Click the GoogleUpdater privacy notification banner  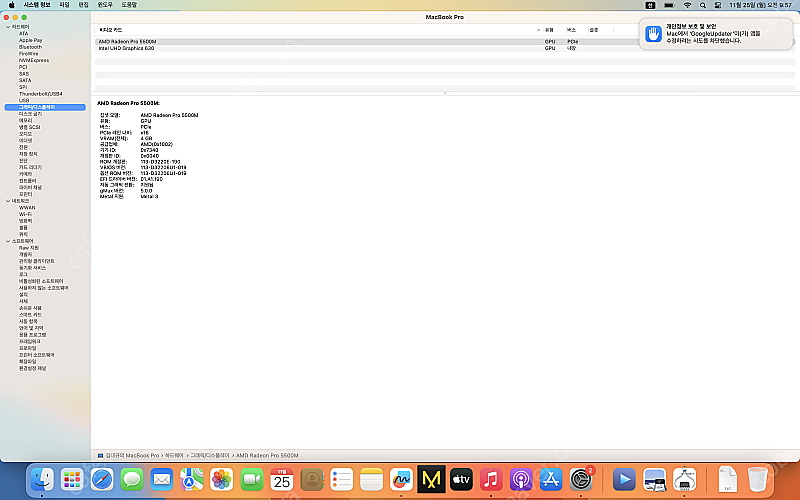point(716,34)
